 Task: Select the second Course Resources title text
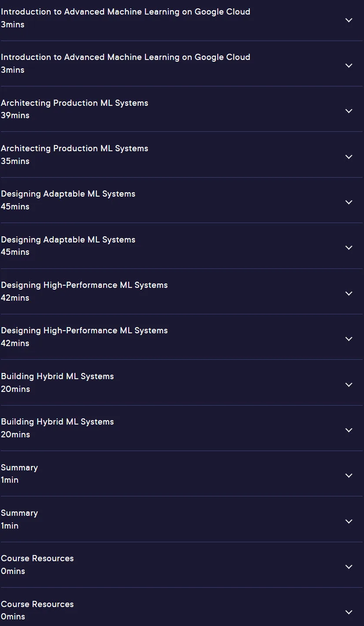37,604
